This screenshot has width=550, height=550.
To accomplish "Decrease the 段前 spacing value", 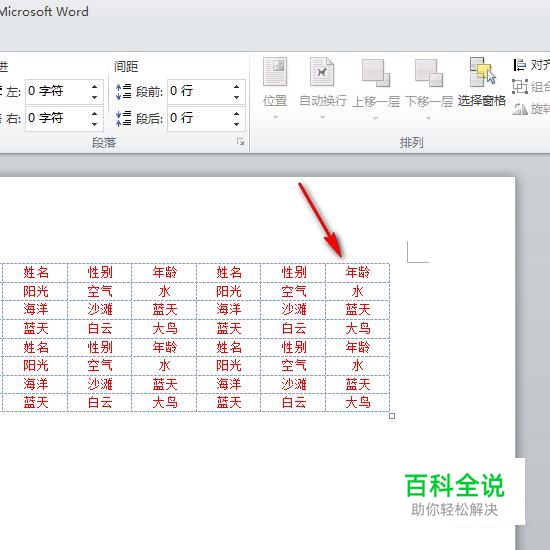I will (236, 97).
